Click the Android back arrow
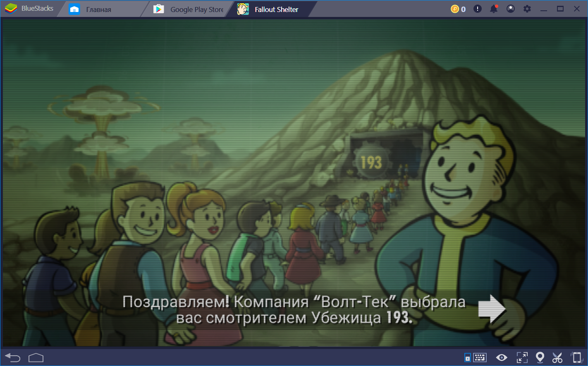 (x=12, y=357)
